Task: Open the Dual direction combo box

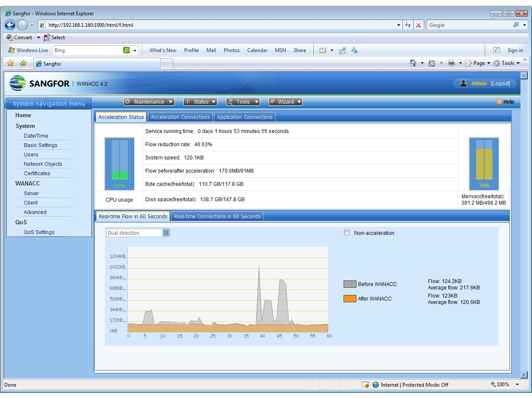Action: coord(138,233)
